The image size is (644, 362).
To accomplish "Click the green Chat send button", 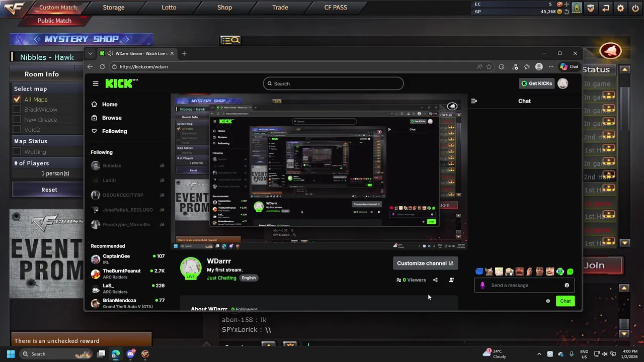I will pyautogui.click(x=566, y=301).
